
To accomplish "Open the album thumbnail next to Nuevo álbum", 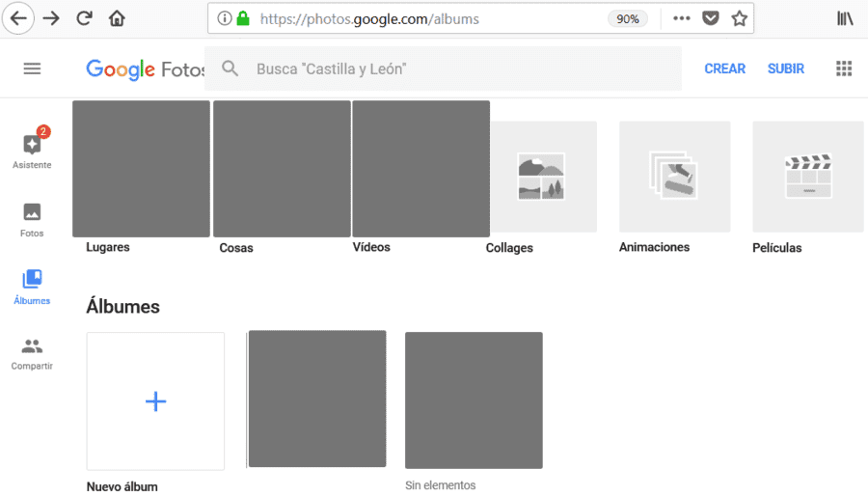I will [317, 399].
